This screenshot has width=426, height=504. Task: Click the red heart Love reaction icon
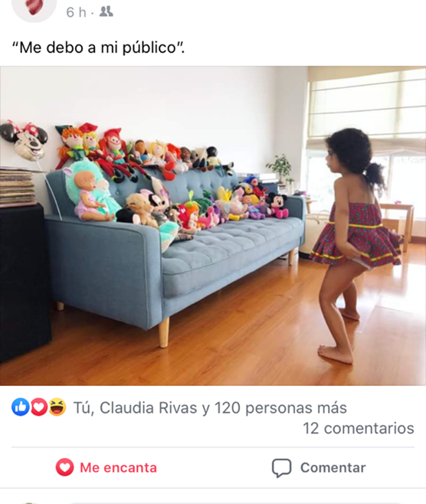(38, 407)
